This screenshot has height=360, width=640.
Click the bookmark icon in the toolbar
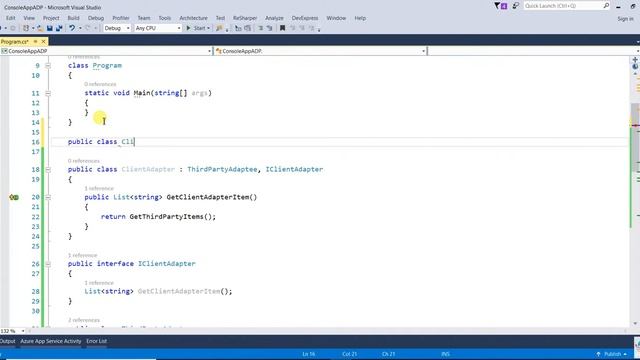[x=282, y=28]
